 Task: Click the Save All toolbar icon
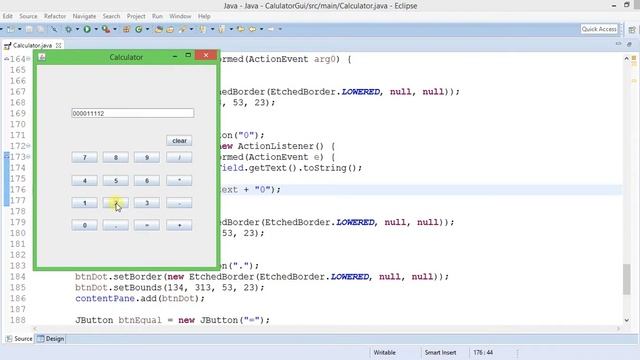tap(40, 29)
